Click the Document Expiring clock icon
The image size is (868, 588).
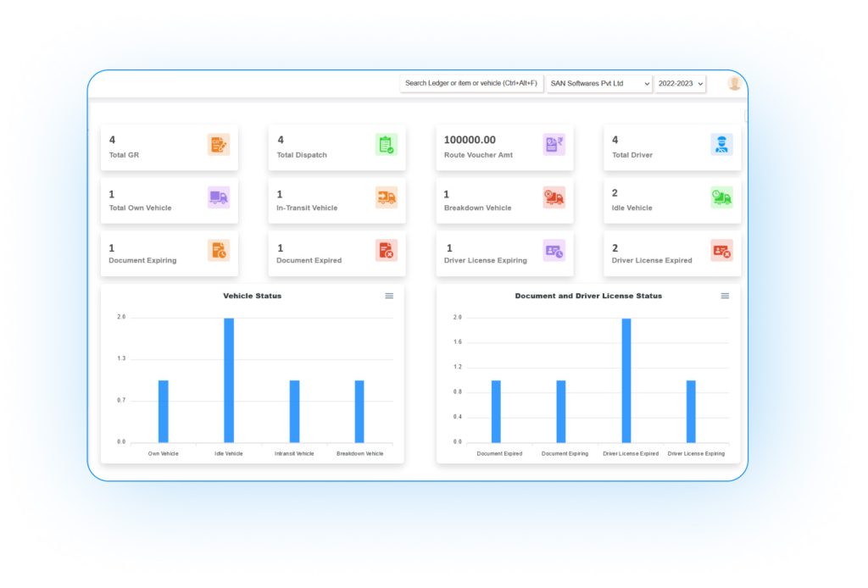point(219,251)
